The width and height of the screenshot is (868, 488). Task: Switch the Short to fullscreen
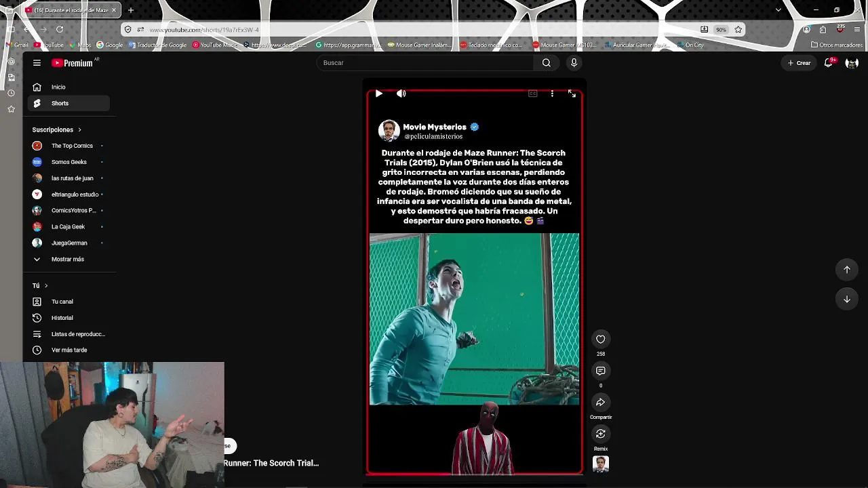(572, 94)
